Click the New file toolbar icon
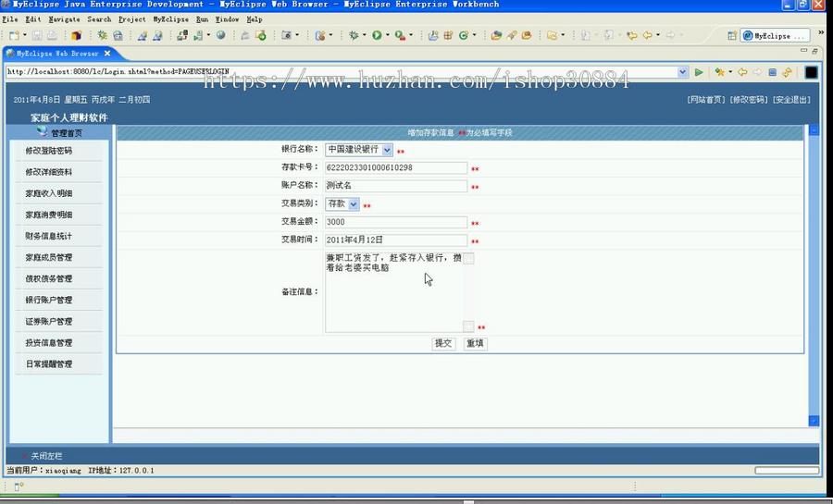Viewport: 833px width, 504px height. pyautogui.click(x=14, y=35)
